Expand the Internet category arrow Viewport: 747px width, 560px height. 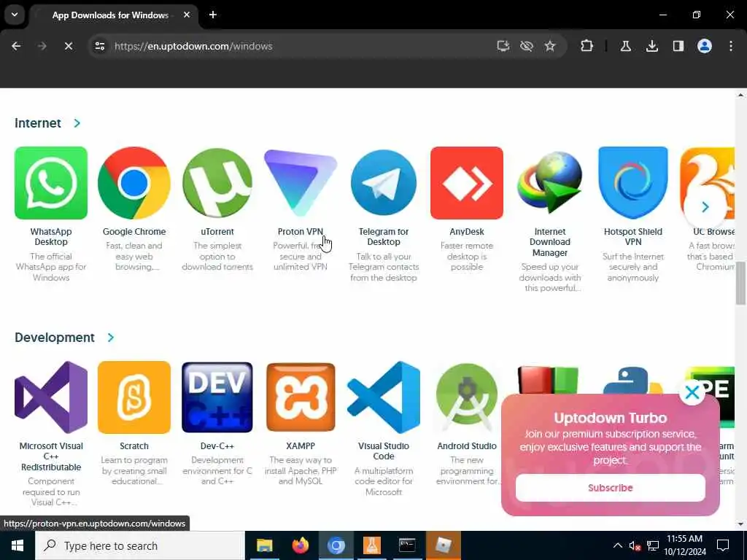pyautogui.click(x=77, y=123)
